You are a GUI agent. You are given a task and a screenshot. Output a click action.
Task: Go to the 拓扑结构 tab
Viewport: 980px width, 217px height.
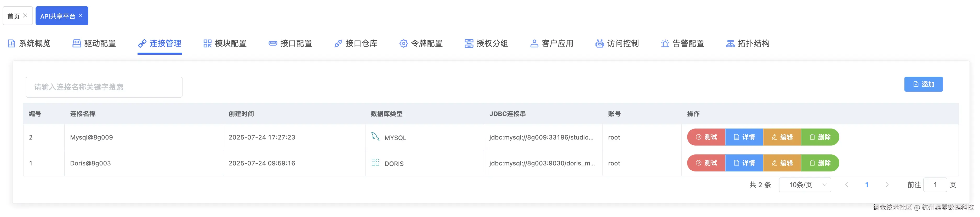tap(748, 43)
